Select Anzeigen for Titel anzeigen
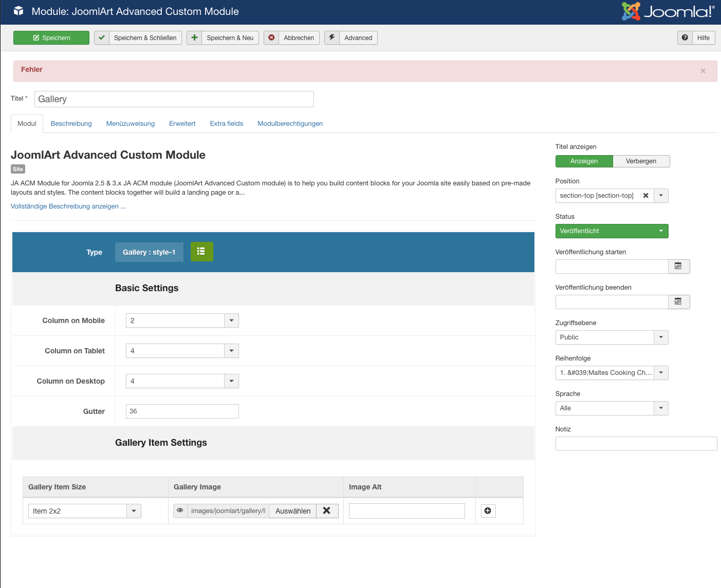Viewport: 721px width, 588px height. tap(584, 161)
